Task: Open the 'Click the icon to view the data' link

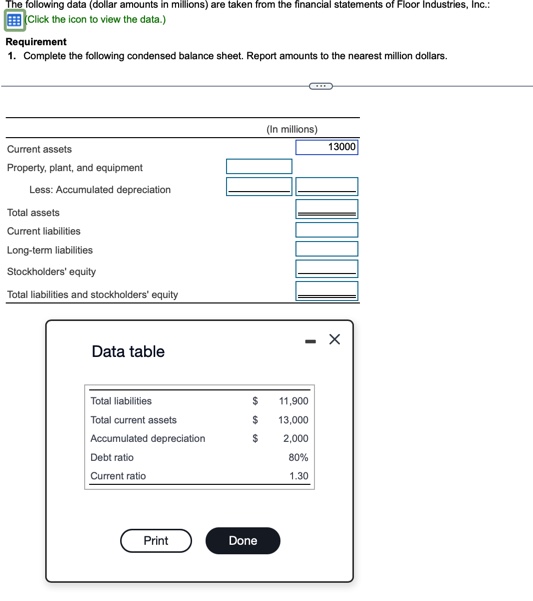Action: coord(95,19)
